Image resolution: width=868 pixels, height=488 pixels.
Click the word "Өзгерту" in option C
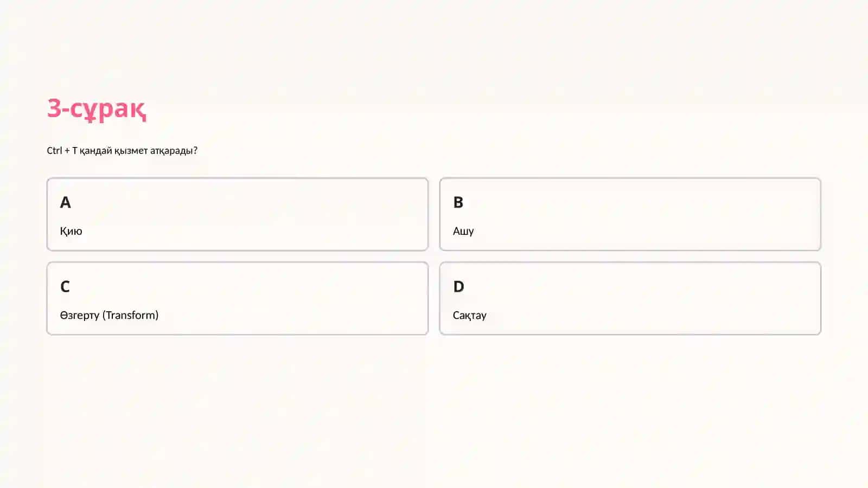(x=80, y=315)
